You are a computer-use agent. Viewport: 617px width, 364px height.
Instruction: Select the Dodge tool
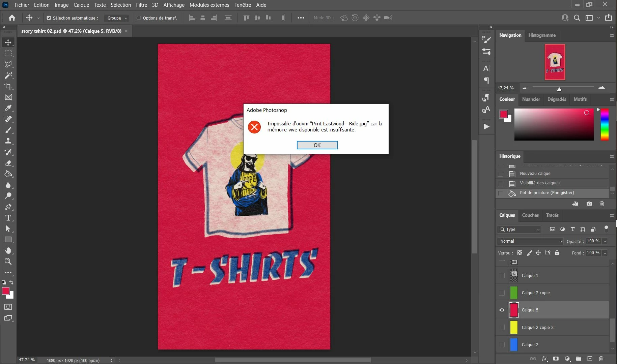8,196
